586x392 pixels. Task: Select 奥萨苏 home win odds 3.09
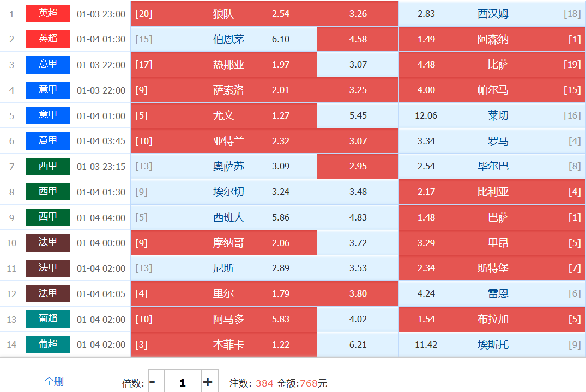click(x=223, y=166)
